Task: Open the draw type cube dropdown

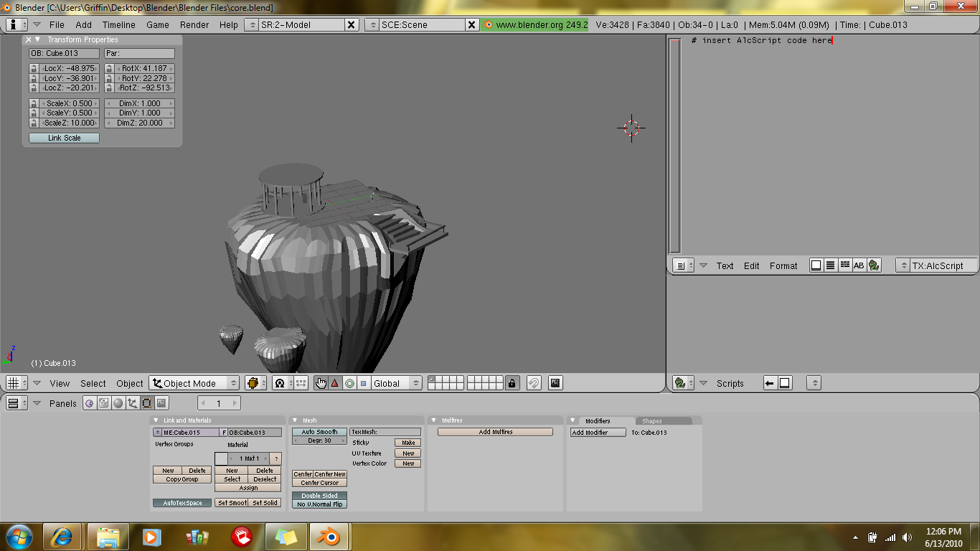Action: coord(255,383)
